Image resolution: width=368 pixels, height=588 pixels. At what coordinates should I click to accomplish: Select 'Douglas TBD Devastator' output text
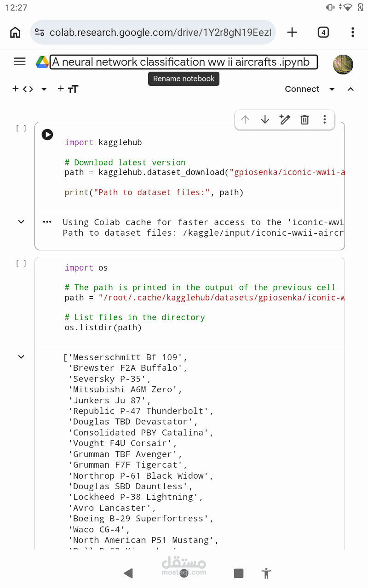(x=133, y=422)
